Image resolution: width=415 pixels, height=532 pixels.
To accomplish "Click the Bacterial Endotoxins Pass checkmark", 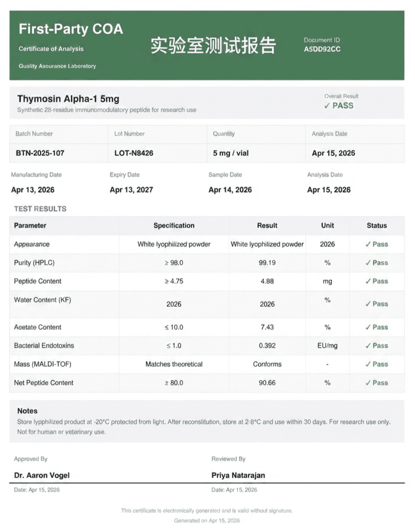I will point(368,346).
